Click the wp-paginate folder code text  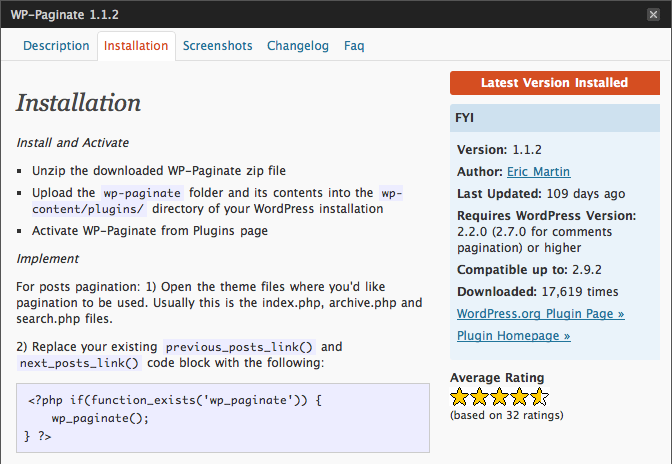click(142, 193)
